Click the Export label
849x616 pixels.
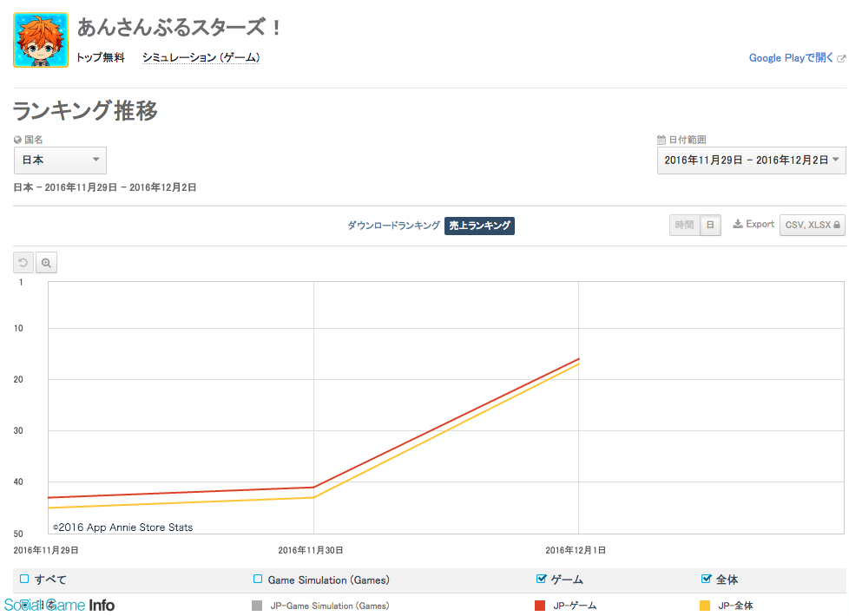point(760,224)
